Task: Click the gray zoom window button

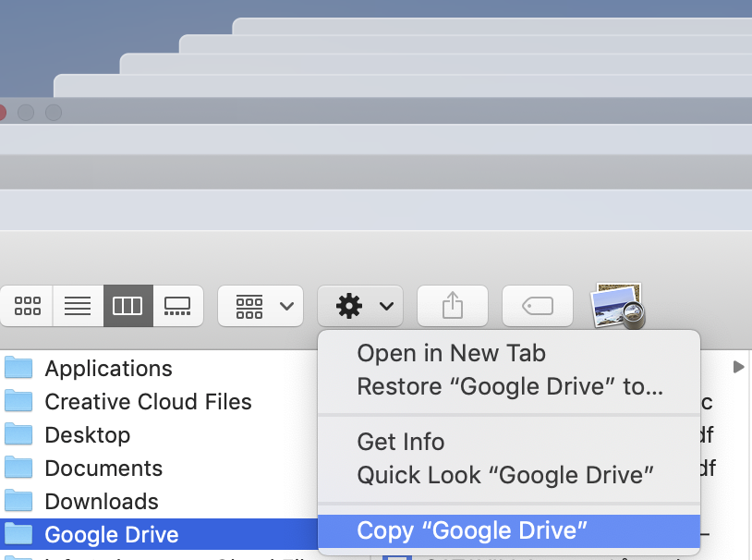Action: coord(54,113)
